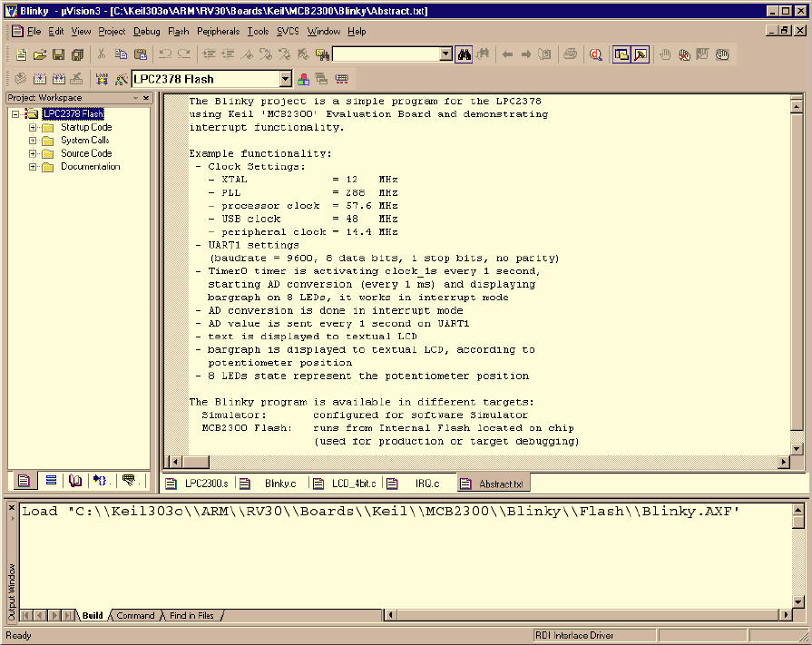Click the Save file toolbar icon

[58, 54]
